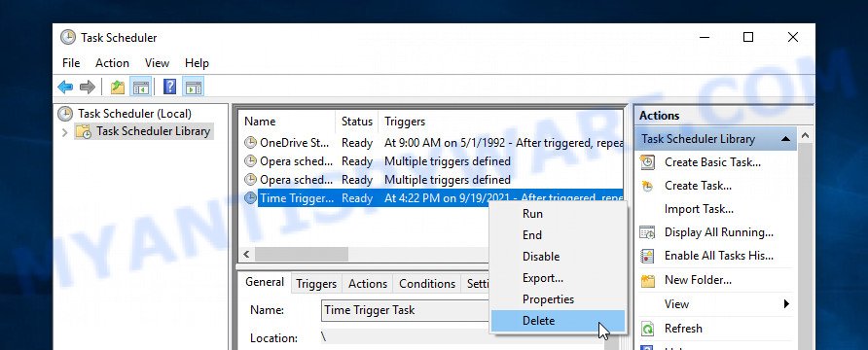Click the New Folder icon
The height and width of the screenshot is (350, 868).
tap(648, 280)
